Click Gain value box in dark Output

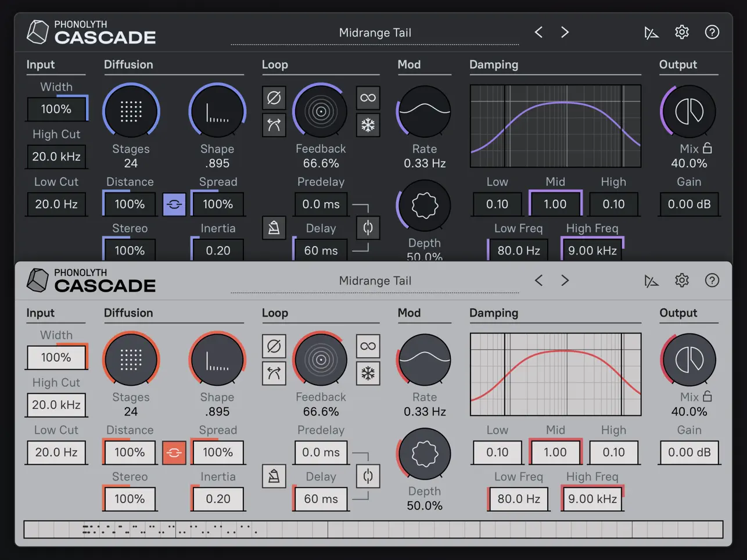click(689, 204)
